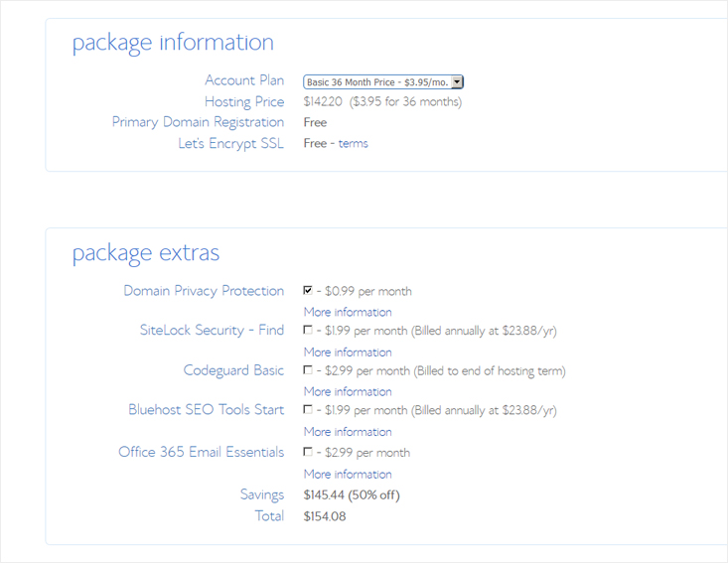Click Codeguard's $2.99 per month billing text
Image resolution: width=728 pixels, height=563 pixels.
[445, 371]
